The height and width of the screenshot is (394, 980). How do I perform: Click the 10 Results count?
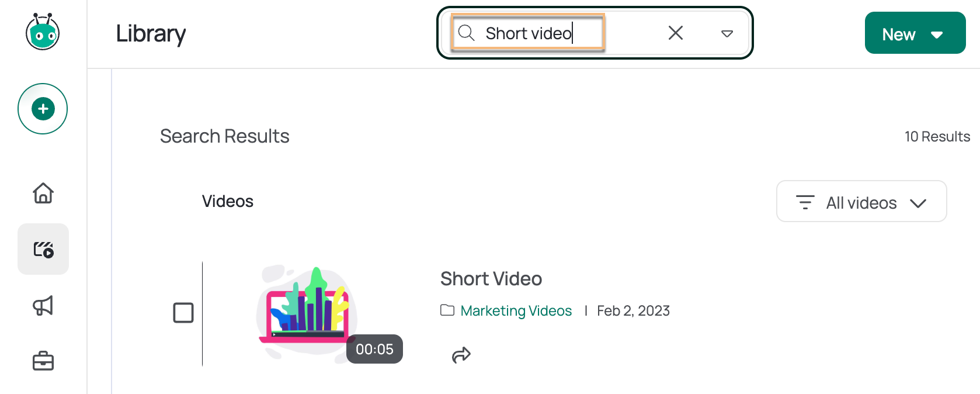click(937, 137)
